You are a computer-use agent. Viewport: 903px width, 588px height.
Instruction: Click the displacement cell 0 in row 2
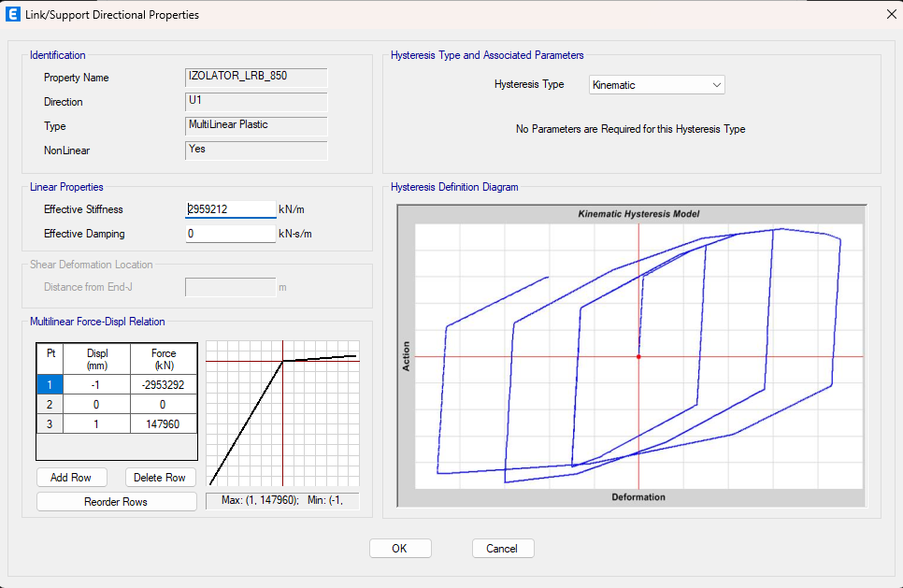96,404
